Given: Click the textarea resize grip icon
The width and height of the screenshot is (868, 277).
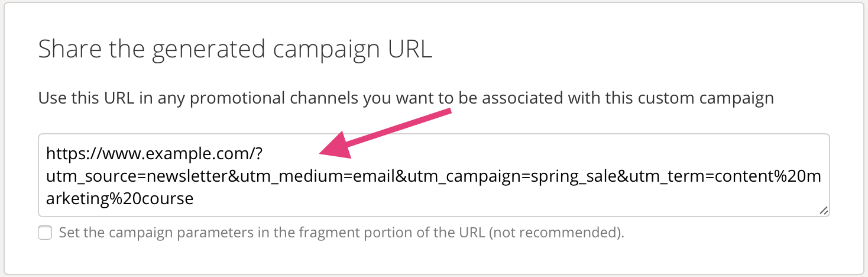Looking at the screenshot, I should click(824, 210).
